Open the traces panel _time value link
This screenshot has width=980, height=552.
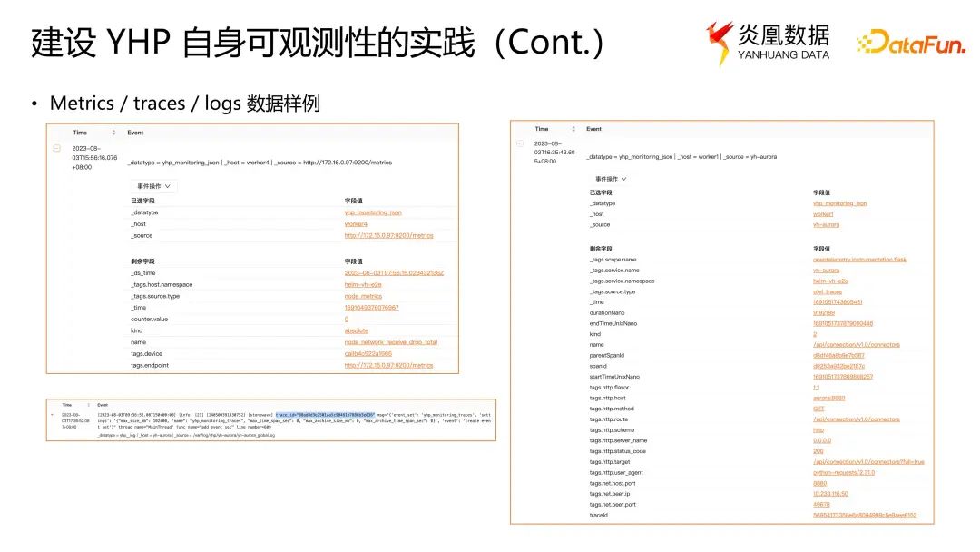[838, 302]
